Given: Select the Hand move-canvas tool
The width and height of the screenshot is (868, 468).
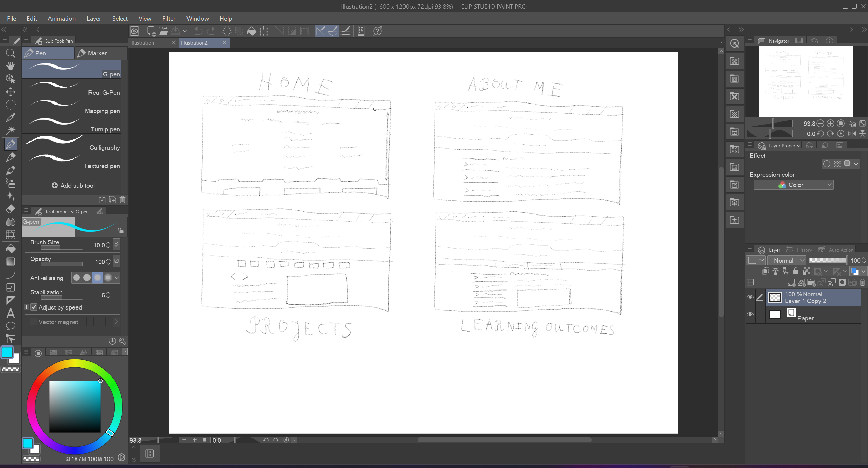Looking at the screenshot, I should [x=11, y=66].
